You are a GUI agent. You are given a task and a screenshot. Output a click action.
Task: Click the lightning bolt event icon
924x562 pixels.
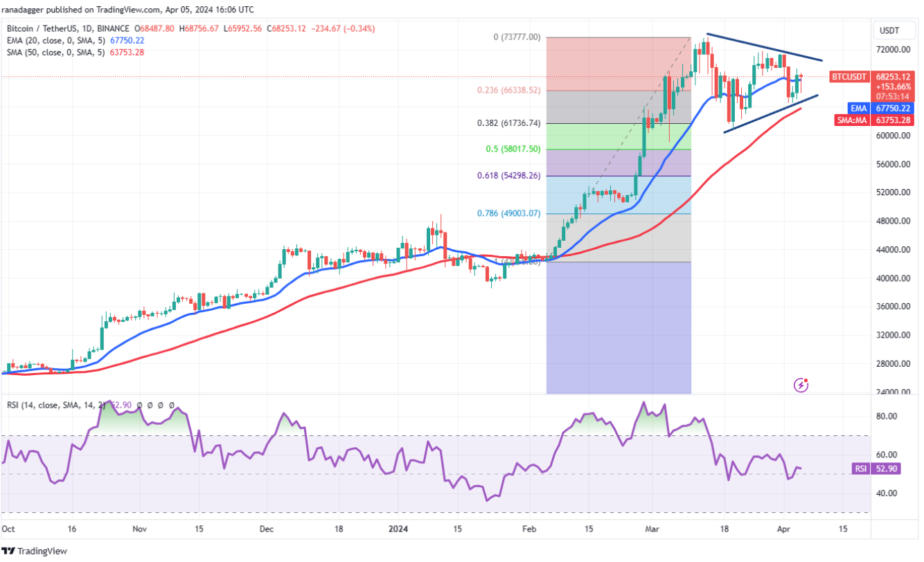coord(801,383)
